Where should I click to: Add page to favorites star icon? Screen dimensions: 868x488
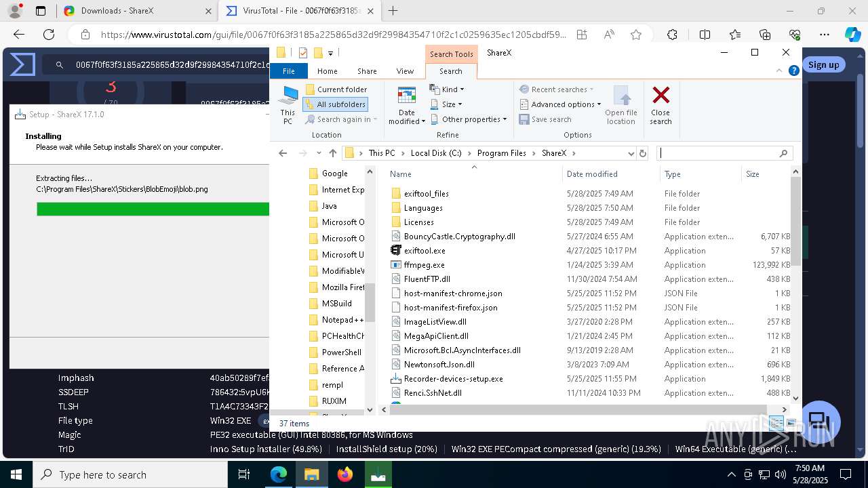point(635,35)
